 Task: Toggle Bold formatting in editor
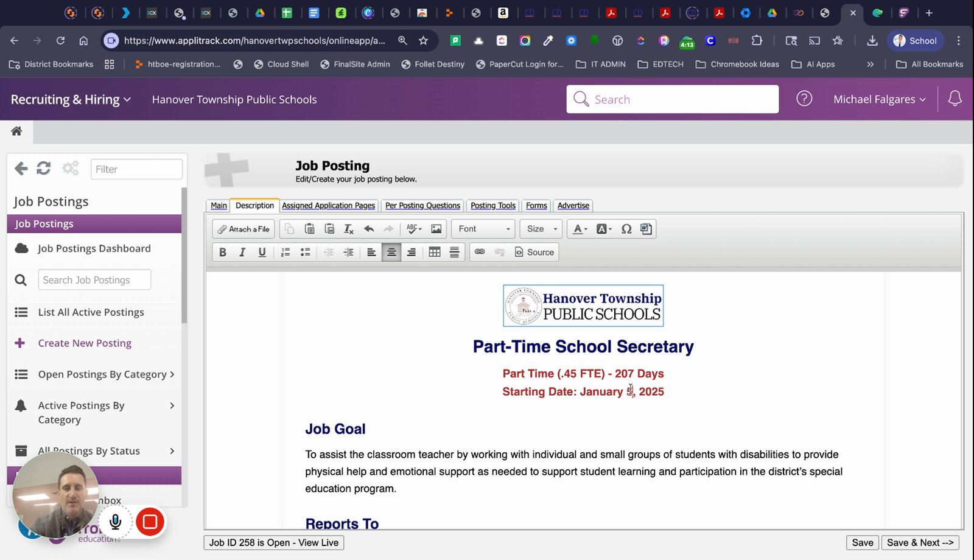tap(223, 252)
